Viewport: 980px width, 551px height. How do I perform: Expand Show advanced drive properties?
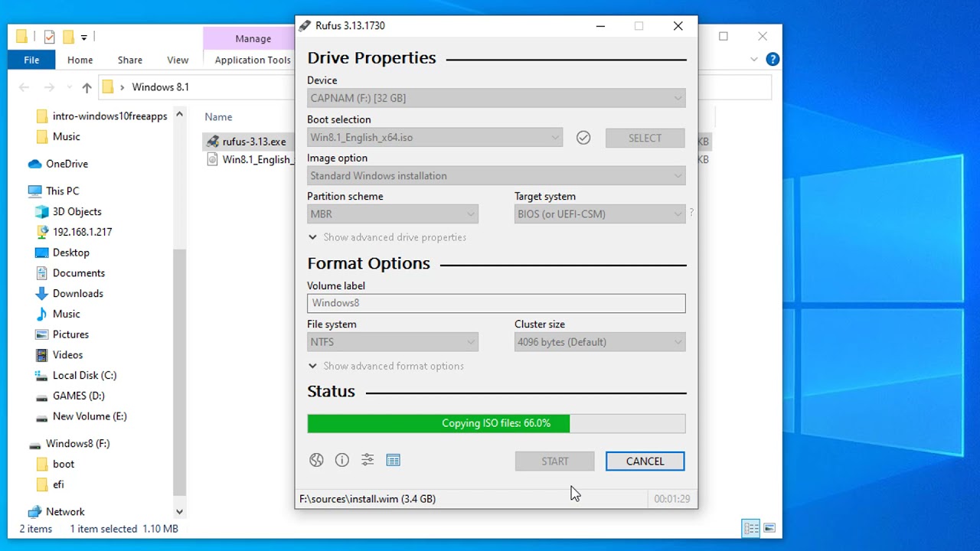pos(387,237)
